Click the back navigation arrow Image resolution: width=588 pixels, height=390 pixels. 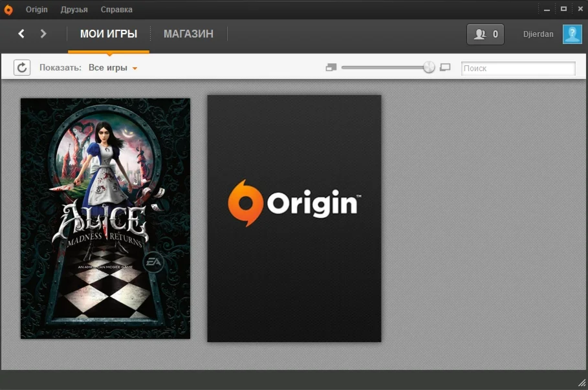21,34
